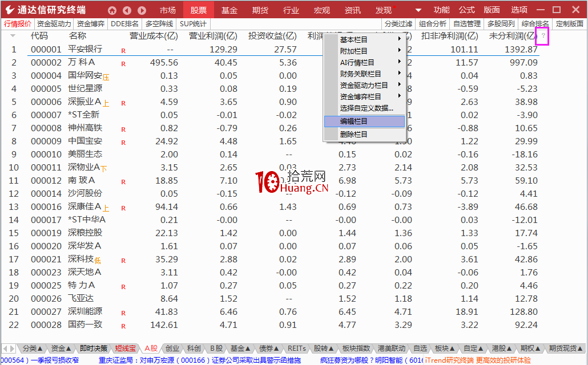Sort by 扣非净利润(亿) column header
Image resolution: width=588 pixels, height=365 pixels.
click(450, 36)
